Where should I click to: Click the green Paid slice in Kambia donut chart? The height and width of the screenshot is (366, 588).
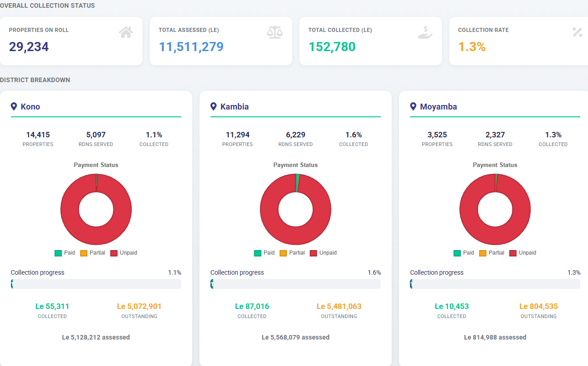point(297,183)
